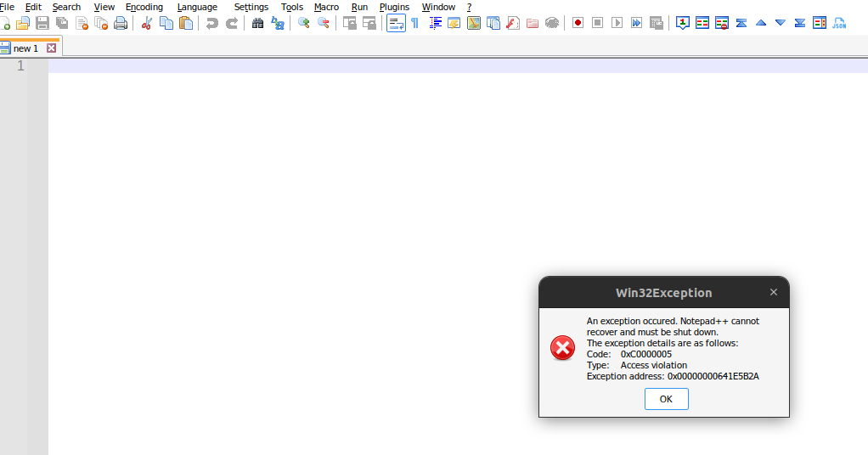Open the Define Your Language icon
The width and height of the screenshot is (868, 455).
[x=454, y=23]
